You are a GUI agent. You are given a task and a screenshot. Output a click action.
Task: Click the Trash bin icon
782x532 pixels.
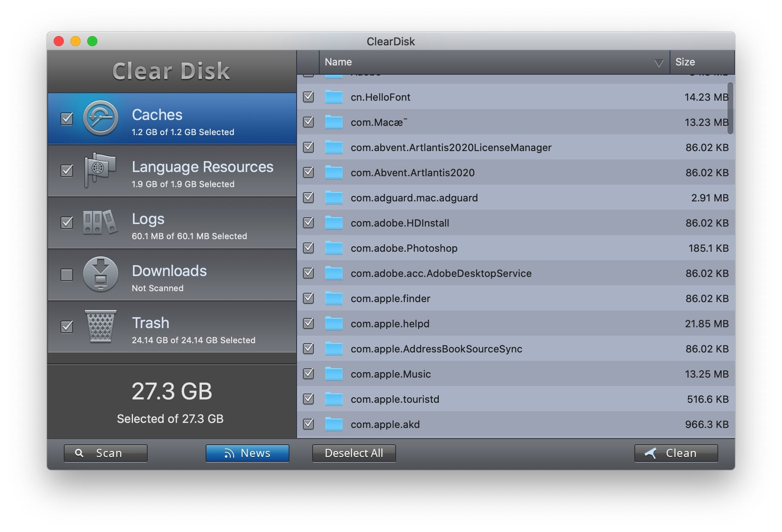pyautogui.click(x=100, y=327)
